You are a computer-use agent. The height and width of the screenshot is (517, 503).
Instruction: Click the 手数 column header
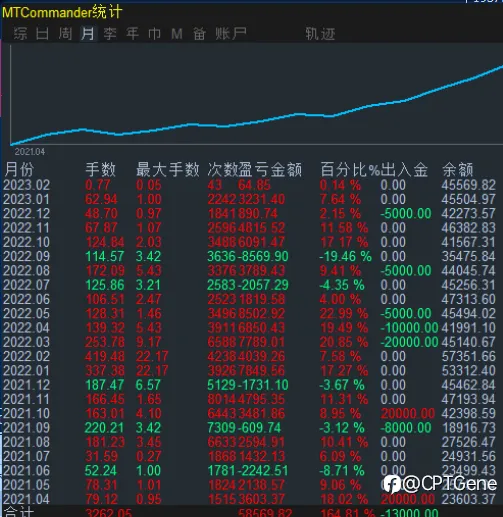(100, 169)
